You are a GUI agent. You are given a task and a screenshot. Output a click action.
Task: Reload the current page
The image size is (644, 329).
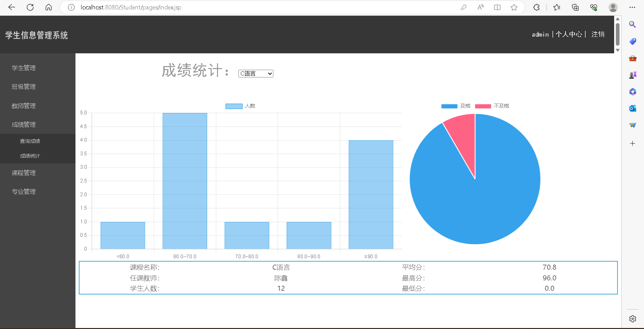tap(30, 7)
